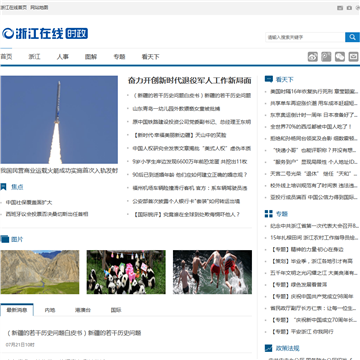Open the Weibo share icon
360x360 pixels.
pyautogui.click(x=313, y=57)
